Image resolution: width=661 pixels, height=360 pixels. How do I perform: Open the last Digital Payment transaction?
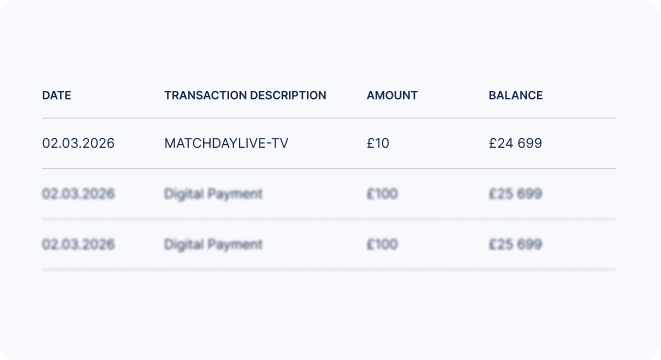(213, 244)
